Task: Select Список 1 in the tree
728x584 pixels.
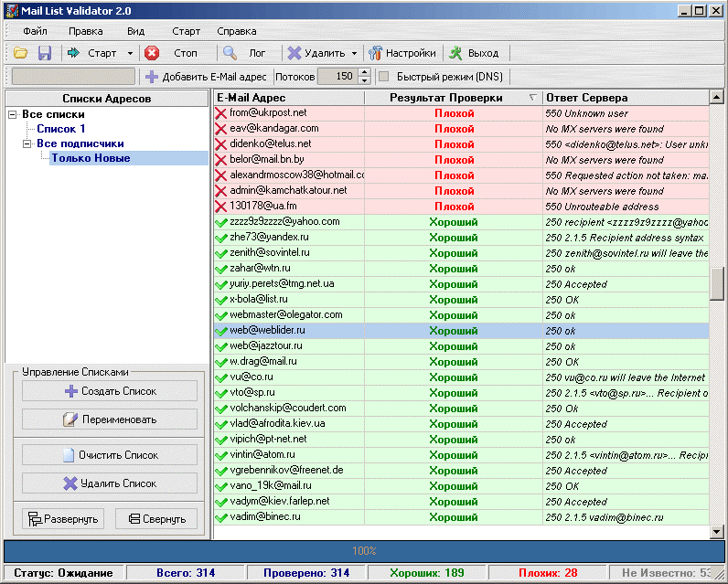Action: pos(60,129)
